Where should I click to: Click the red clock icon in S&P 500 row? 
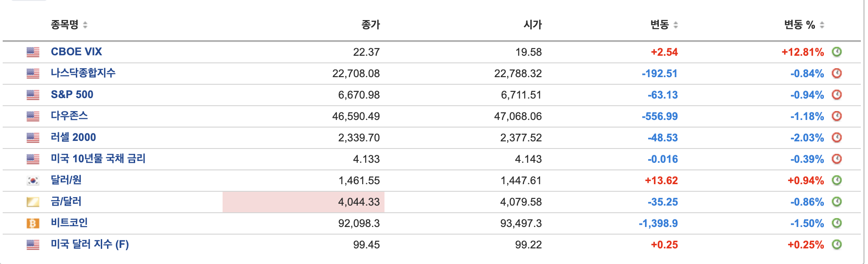tap(838, 95)
